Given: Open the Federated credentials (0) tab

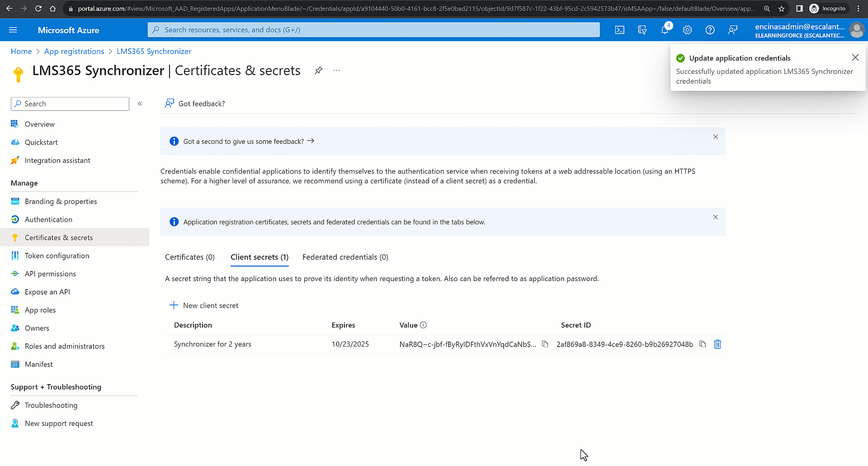Looking at the screenshot, I should click(x=345, y=257).
